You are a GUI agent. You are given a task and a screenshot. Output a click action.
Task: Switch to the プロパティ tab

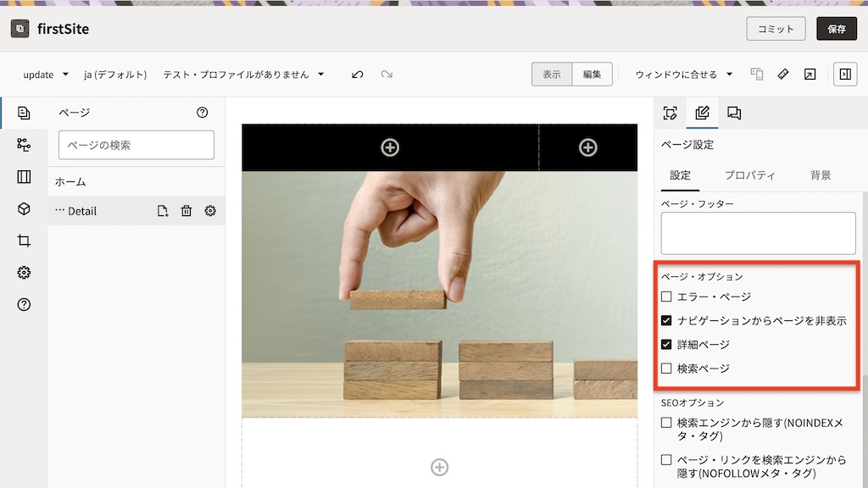tap(749, 175)
